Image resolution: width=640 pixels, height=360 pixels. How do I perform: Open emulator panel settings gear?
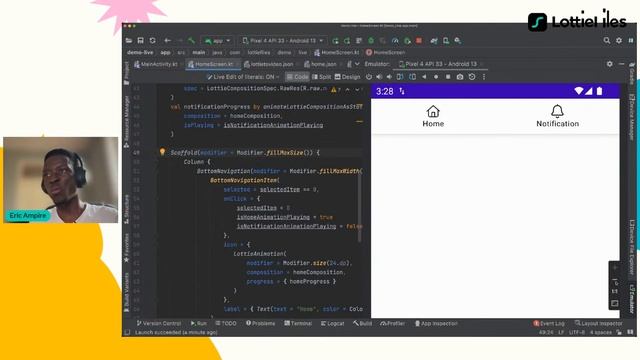(609, 64)
